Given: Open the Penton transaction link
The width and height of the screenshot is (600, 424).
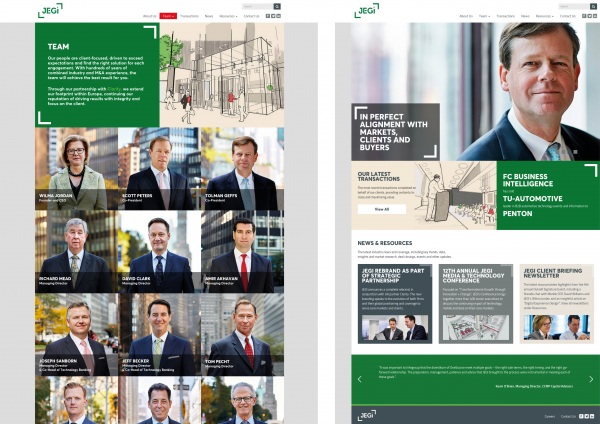Looking at the screenshot, I should (x=517, y=214).
